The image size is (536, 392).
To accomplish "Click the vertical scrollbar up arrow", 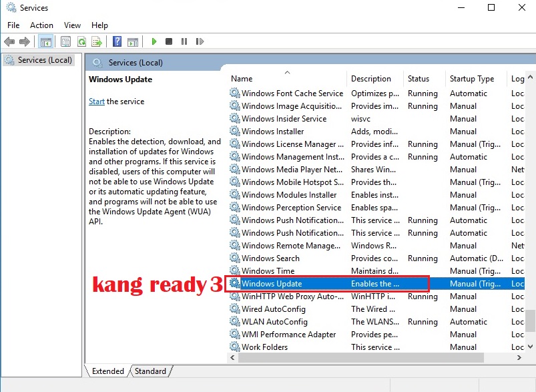I will click(x=530, y=77).
